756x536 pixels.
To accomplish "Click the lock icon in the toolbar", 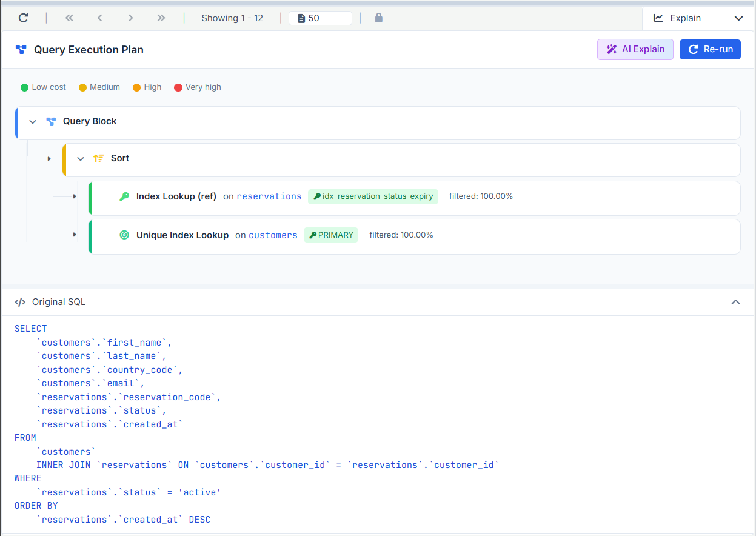I will (x=379, y=18).
